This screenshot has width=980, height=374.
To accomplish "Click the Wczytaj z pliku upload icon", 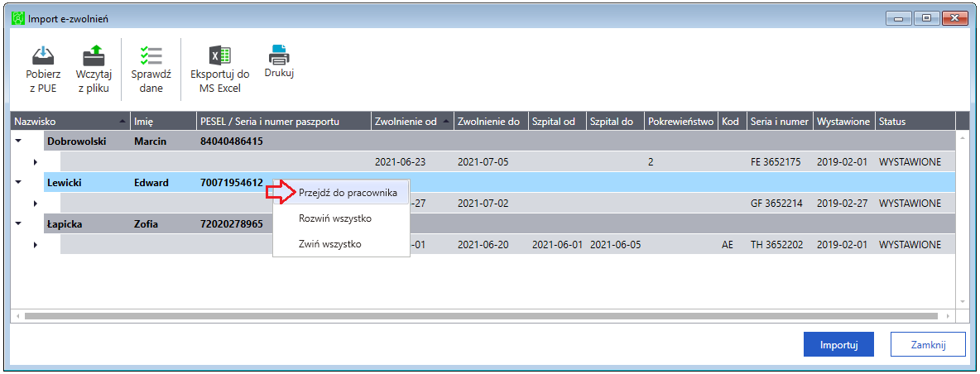I will click(94, 55).
